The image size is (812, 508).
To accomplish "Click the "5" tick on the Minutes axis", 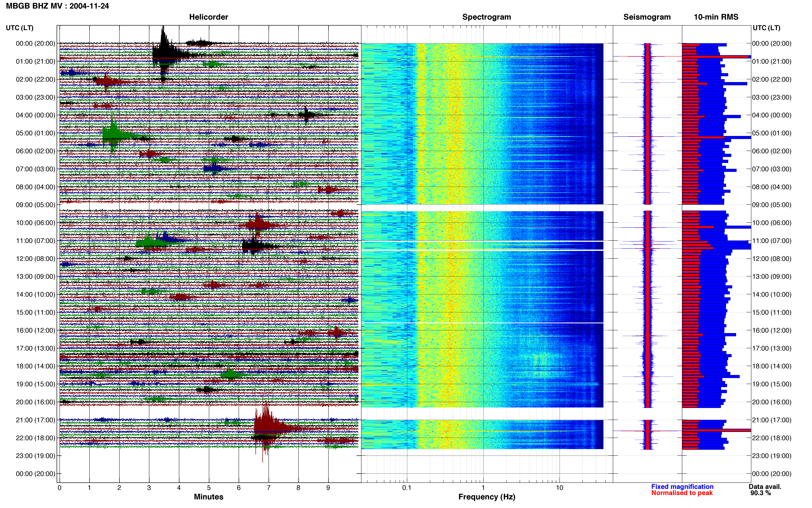I will pos(209,487).
